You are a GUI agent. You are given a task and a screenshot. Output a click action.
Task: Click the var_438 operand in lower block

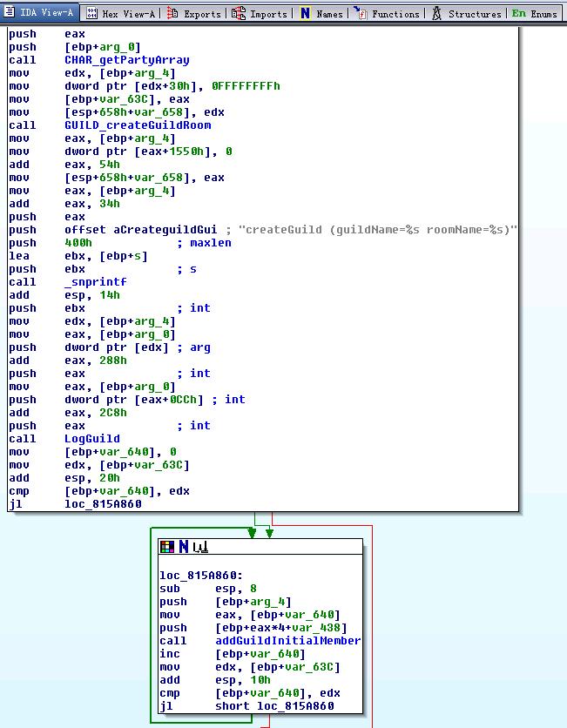[326, 628]
